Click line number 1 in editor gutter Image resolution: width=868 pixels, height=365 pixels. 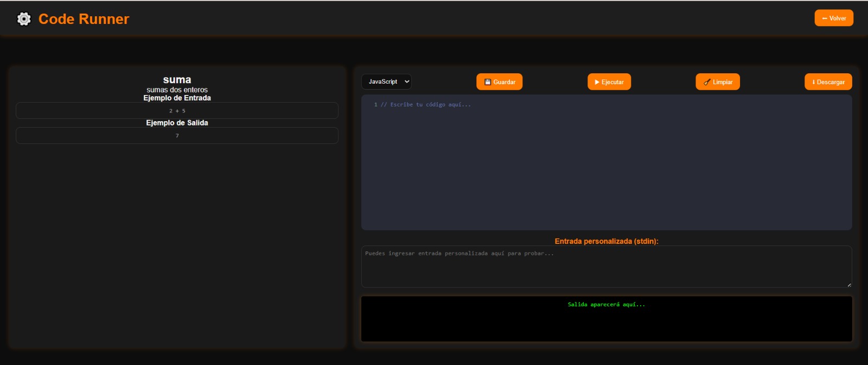point(375,104)
